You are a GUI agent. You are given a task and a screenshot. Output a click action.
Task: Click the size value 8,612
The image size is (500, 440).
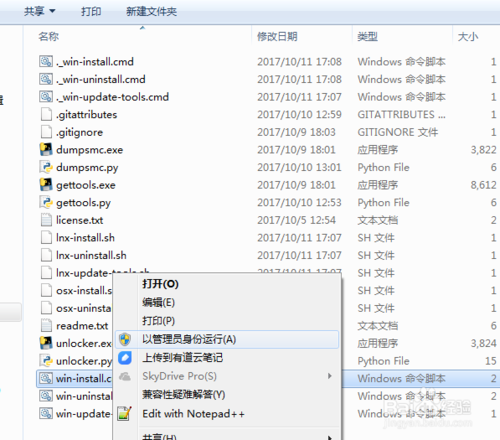[x=483, y=185]
